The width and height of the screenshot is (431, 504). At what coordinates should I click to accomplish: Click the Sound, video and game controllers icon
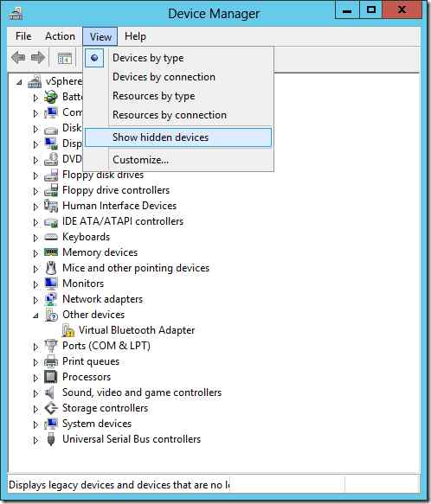50,392
